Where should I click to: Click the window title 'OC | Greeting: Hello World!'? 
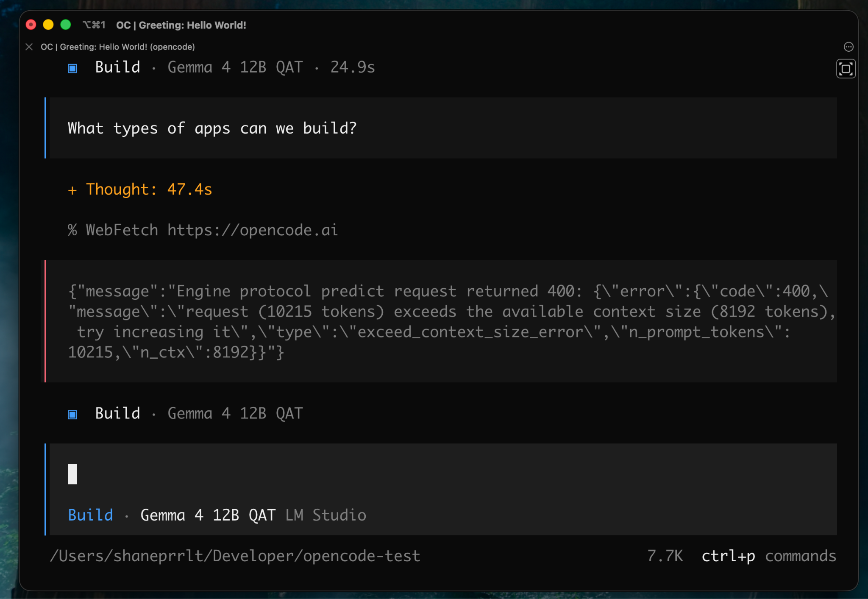click(x=181, y=25)
